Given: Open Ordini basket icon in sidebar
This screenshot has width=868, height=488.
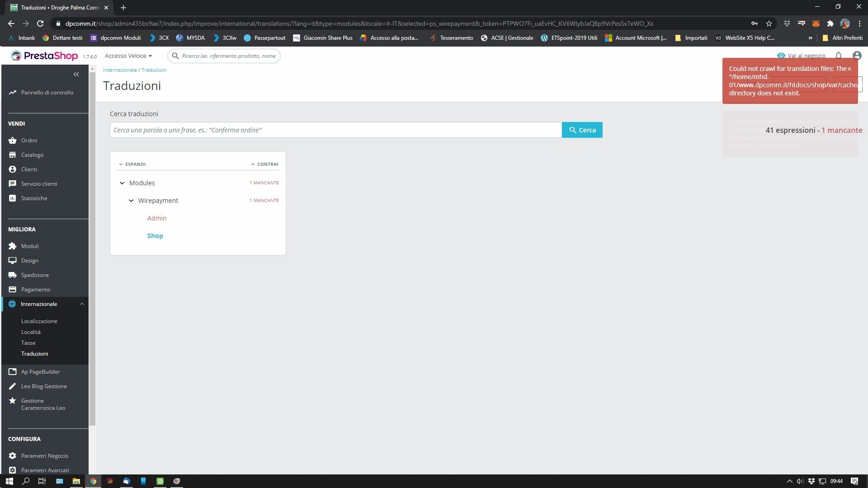Looking at the screenshot, I should [x=12, y=141].
